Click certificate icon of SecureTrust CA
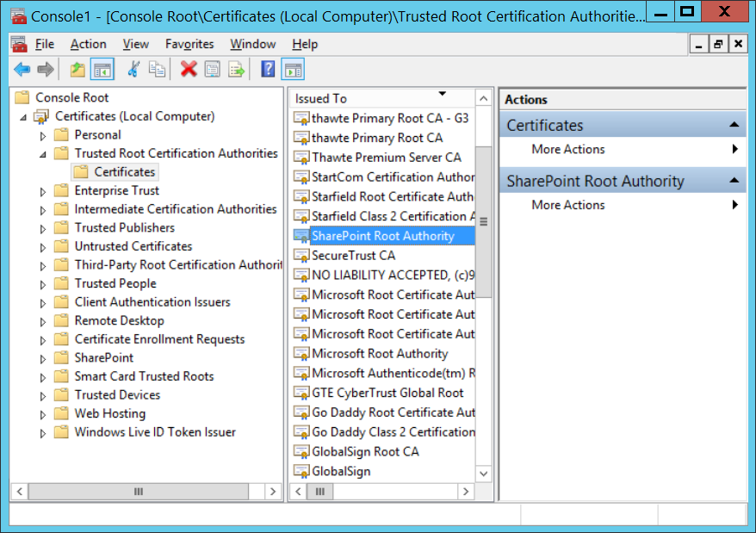 [301, 256]
